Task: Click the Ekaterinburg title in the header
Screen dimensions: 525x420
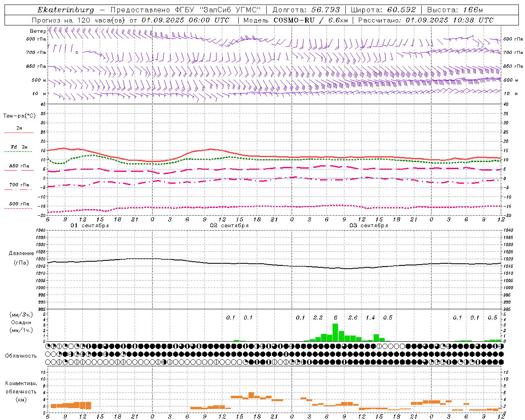Action: [x=66, y=10]
